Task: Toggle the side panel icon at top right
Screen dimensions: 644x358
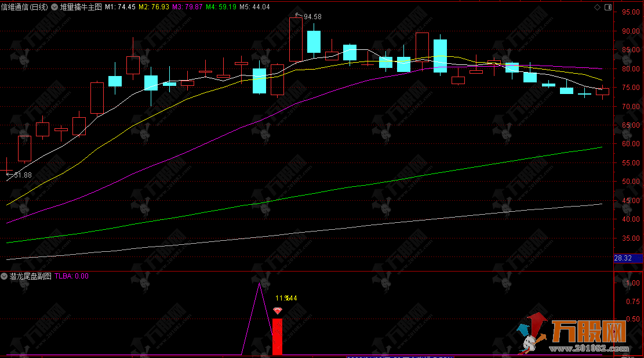Action: click(607, 7)
